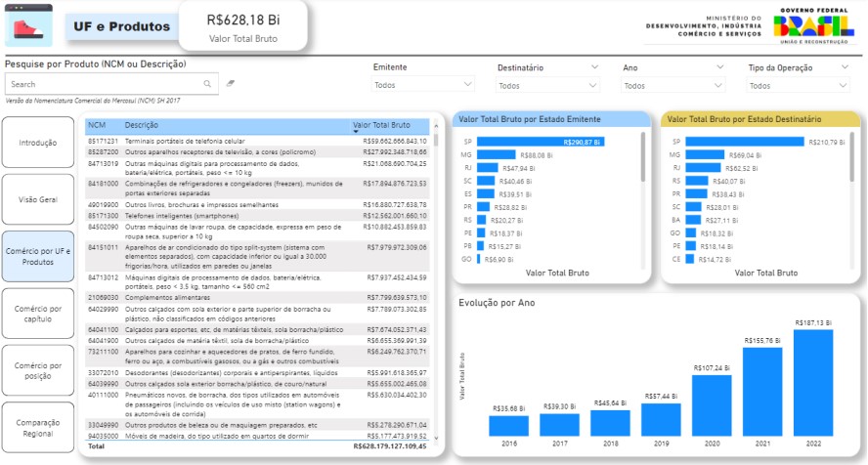Click the Search input for product lookup

click(x=103, y=84)
